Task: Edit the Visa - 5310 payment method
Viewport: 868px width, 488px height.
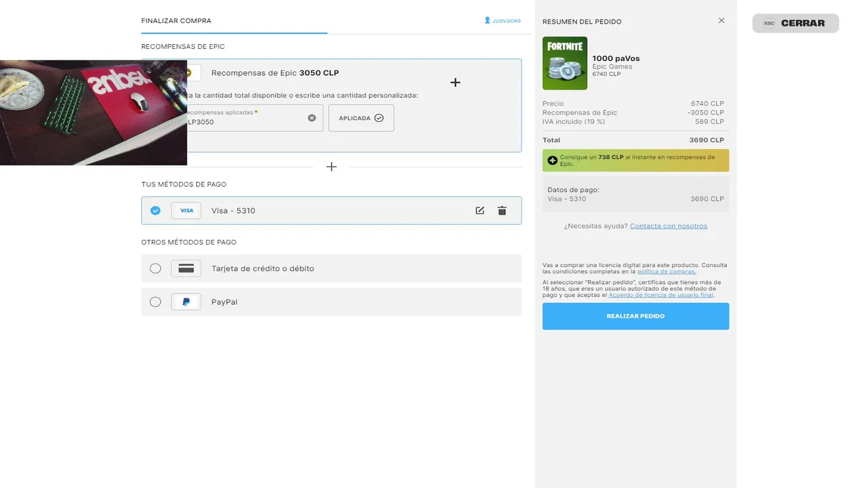Action: click(480, 211)
